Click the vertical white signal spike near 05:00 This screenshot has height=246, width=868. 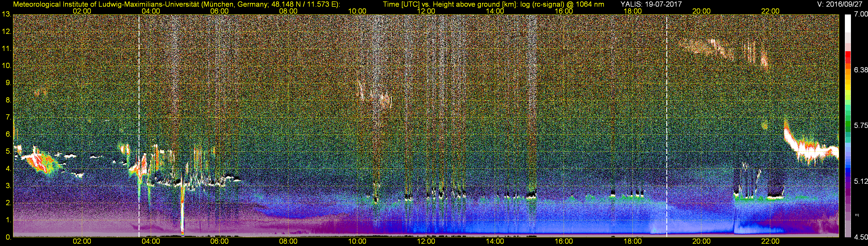click(x=182, y=209)
